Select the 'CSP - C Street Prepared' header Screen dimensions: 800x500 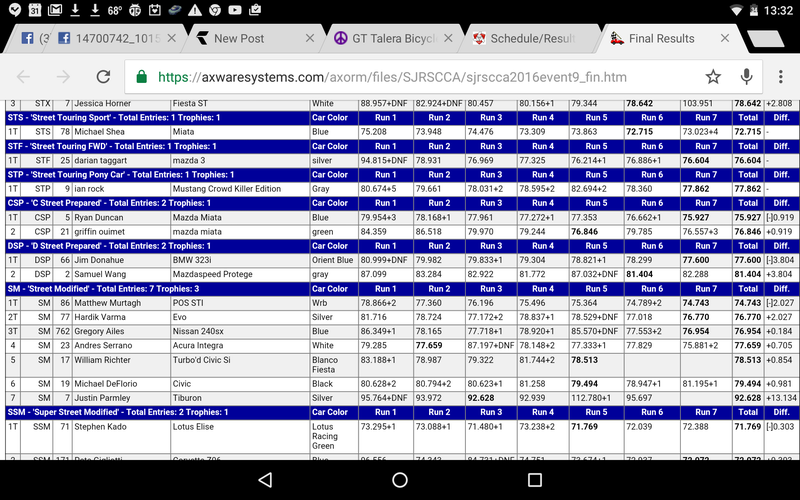158,203
